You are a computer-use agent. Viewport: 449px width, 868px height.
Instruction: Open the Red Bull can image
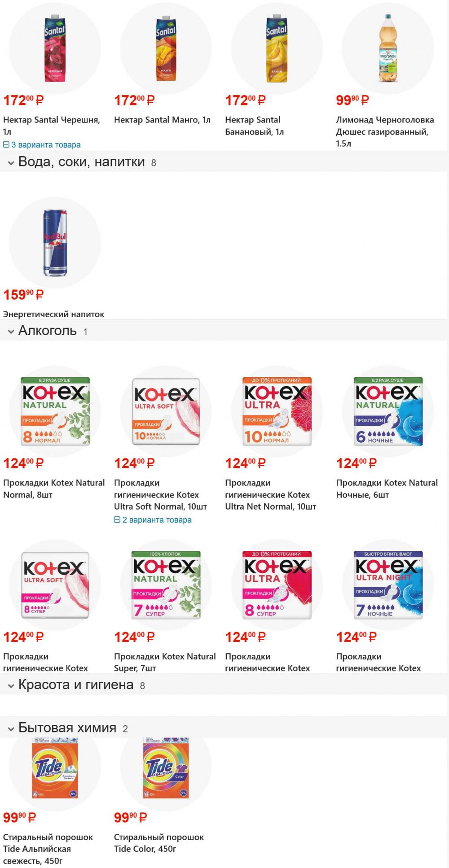55,243
